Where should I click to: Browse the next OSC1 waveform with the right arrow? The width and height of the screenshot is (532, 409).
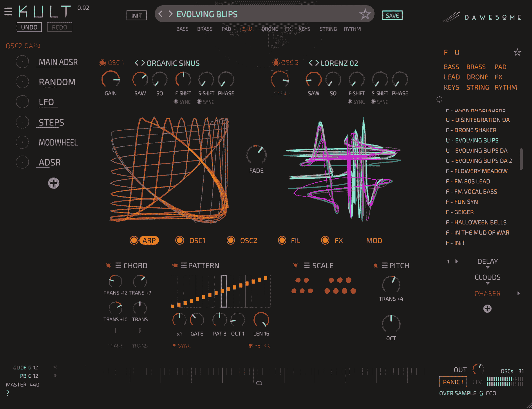[x=143, y=63]
